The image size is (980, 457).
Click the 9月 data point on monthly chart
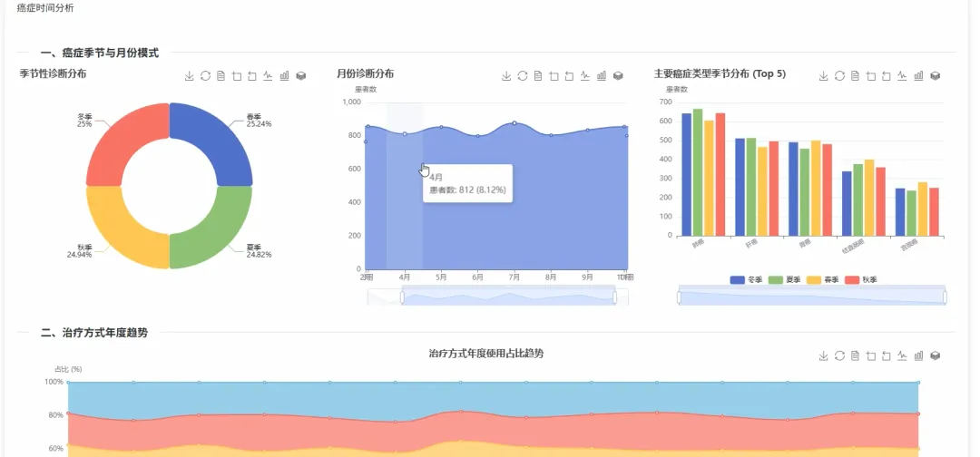coord(587,130)
